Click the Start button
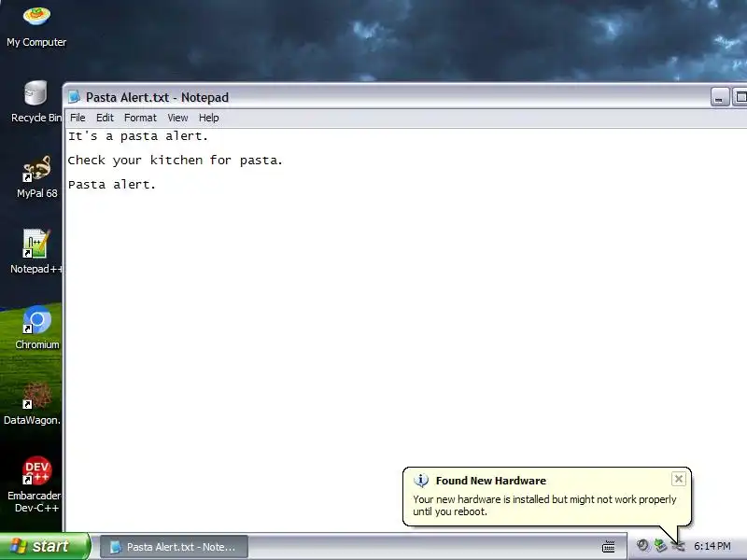 [x=45, y=546]
